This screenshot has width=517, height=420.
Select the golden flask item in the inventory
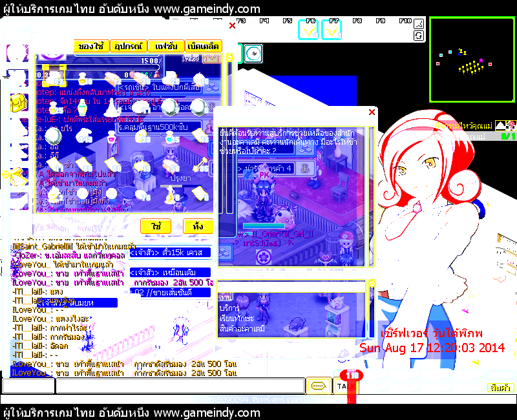coord(171,194)
